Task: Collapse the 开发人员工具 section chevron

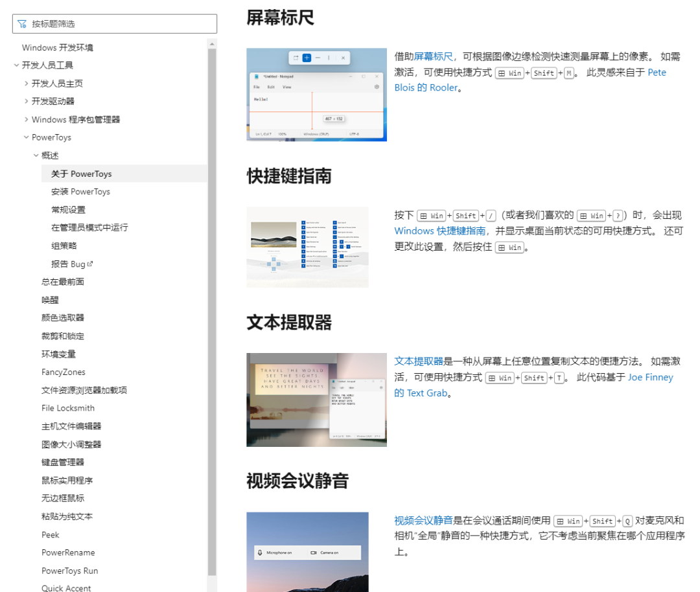Action: pos(16,65)
